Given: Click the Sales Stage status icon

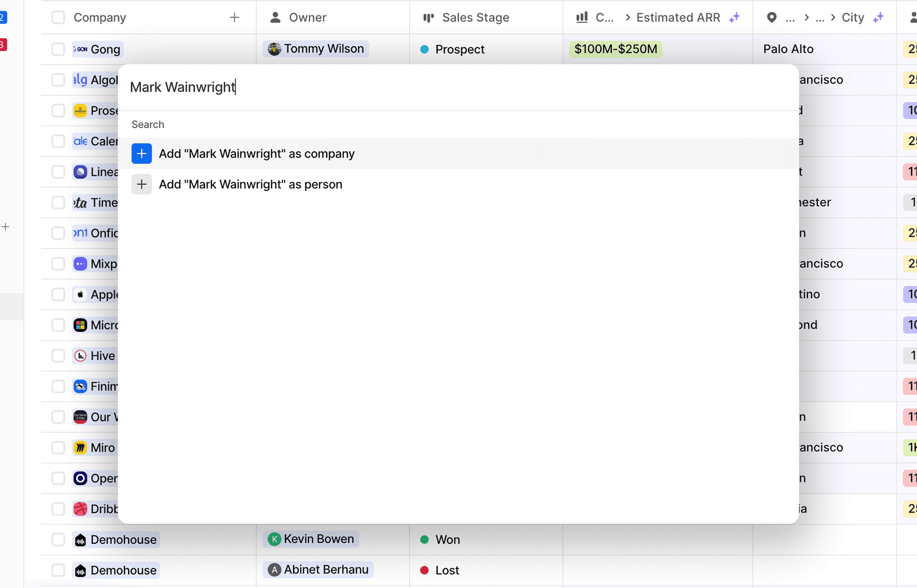Looking at the screenshot, I should pos(429,17).
